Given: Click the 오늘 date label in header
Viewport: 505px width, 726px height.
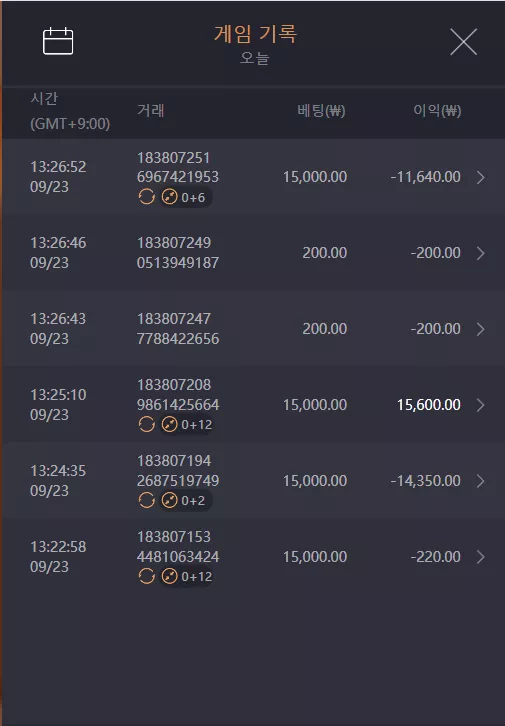Looking at the screenshot, I should coord(255,58).
